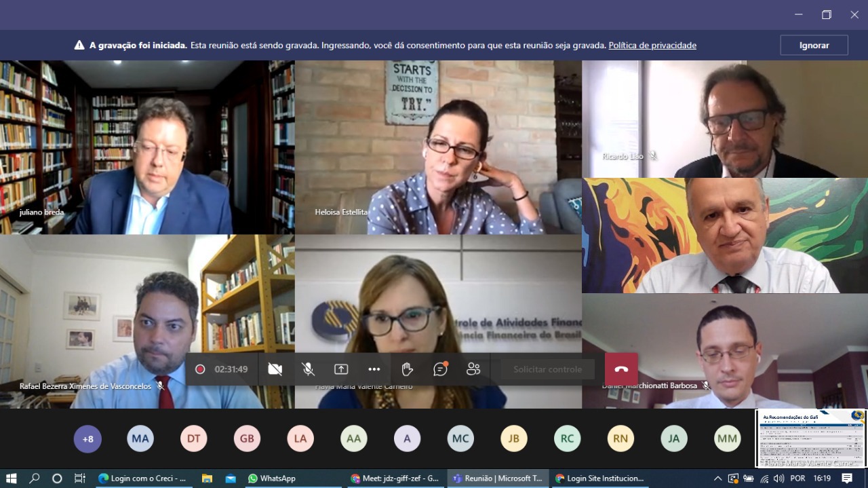Switch to the WhatsApp taskbar item

(x=271, y=478)
